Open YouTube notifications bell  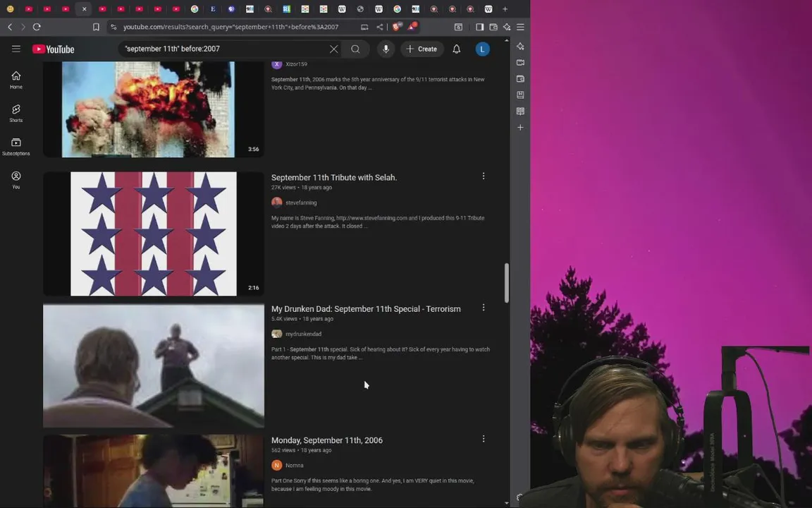(x=456, y=49)
